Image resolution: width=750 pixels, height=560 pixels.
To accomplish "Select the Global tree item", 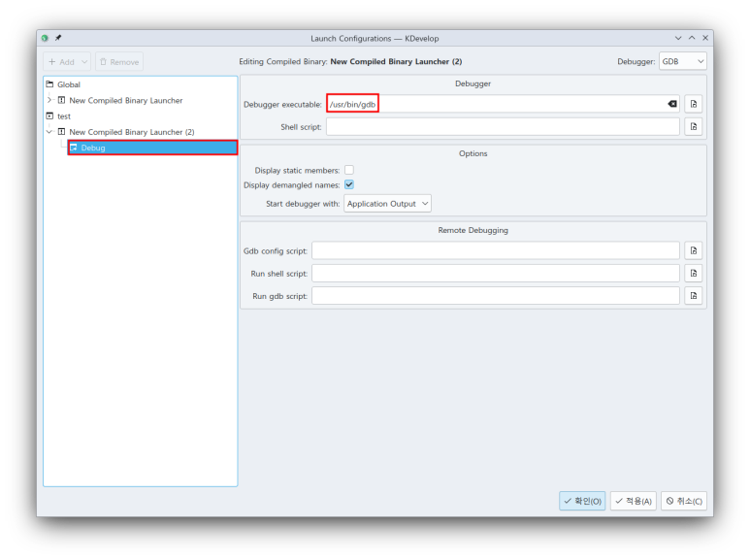I will point(69,84).
